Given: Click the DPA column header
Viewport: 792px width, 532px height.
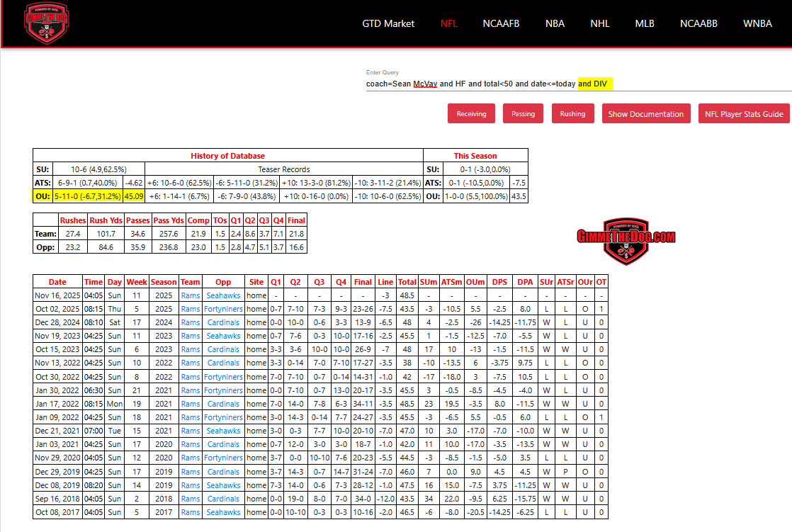Looking at the screenshot, I should point(526,282).
